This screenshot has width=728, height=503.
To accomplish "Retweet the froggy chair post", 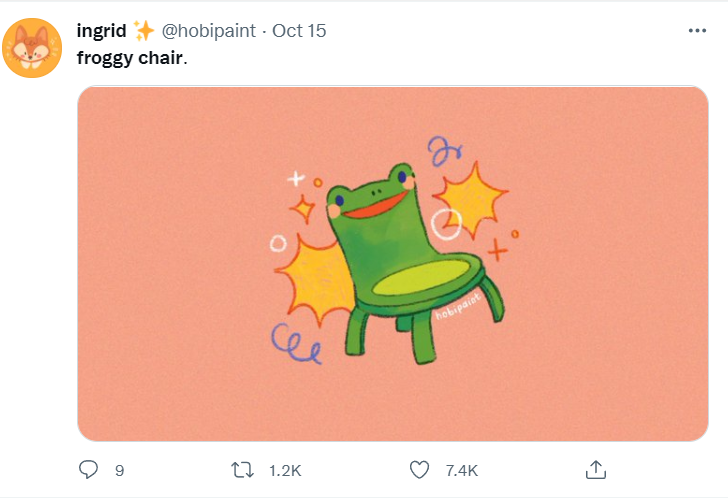I will [x=242, y=469].
